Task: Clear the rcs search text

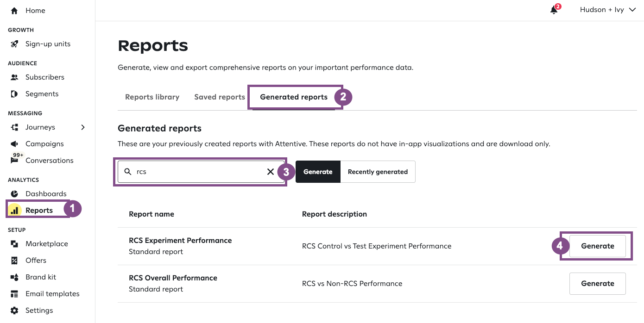Action: [271, 171]
